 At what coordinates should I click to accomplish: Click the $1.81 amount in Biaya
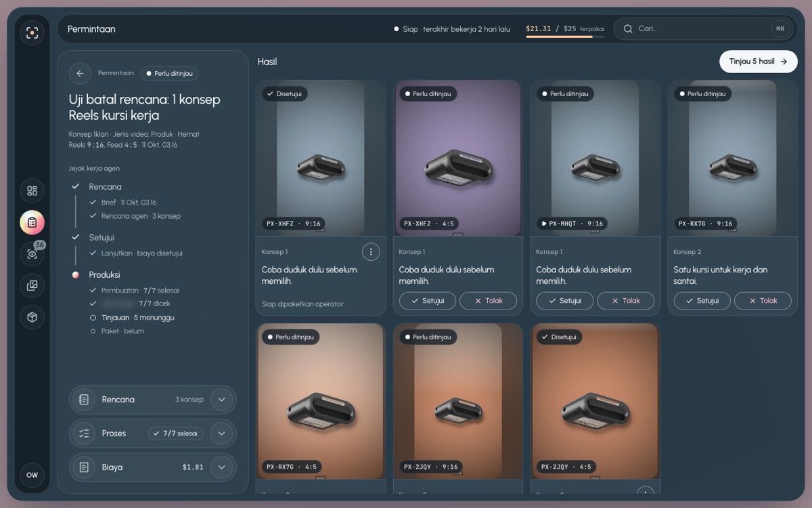[x=193, y=467]
